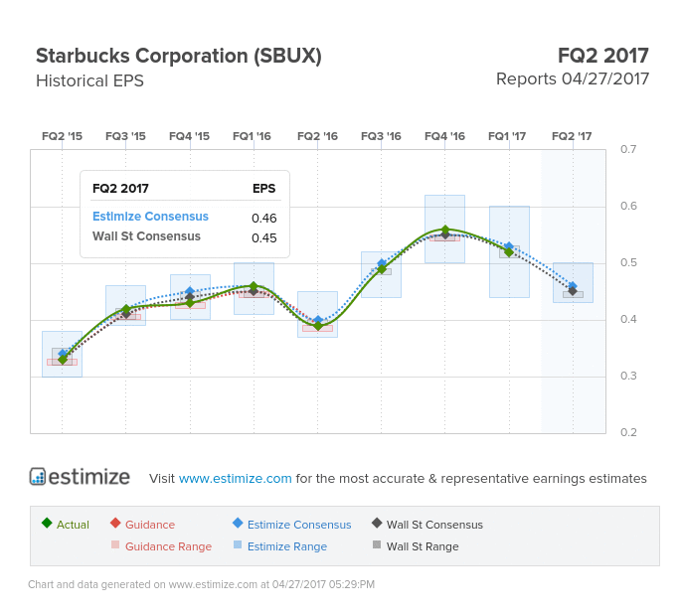
Task: Select the green Actual diamond at FQ1 '16
Action: (255, 286)
